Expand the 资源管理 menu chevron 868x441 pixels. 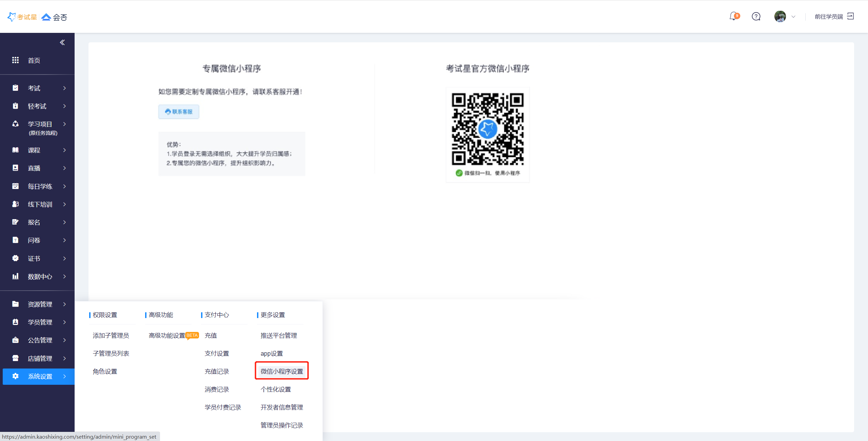coord(64,304)
